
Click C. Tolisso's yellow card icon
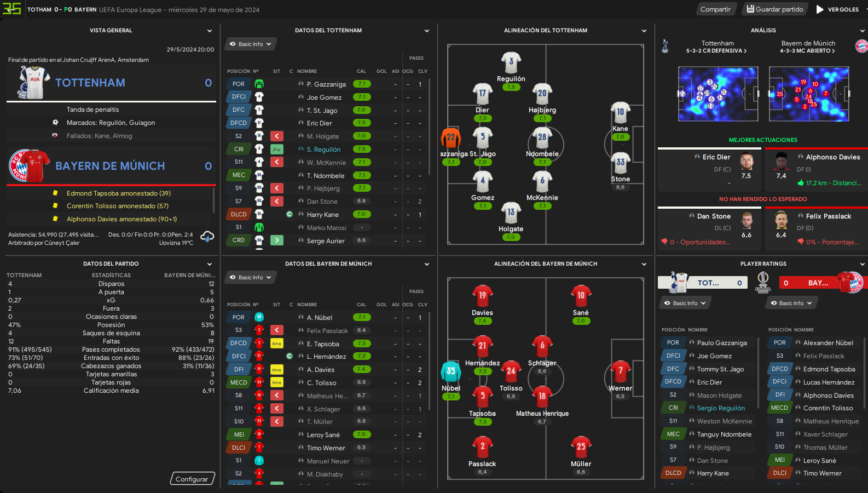click(276, 382)
